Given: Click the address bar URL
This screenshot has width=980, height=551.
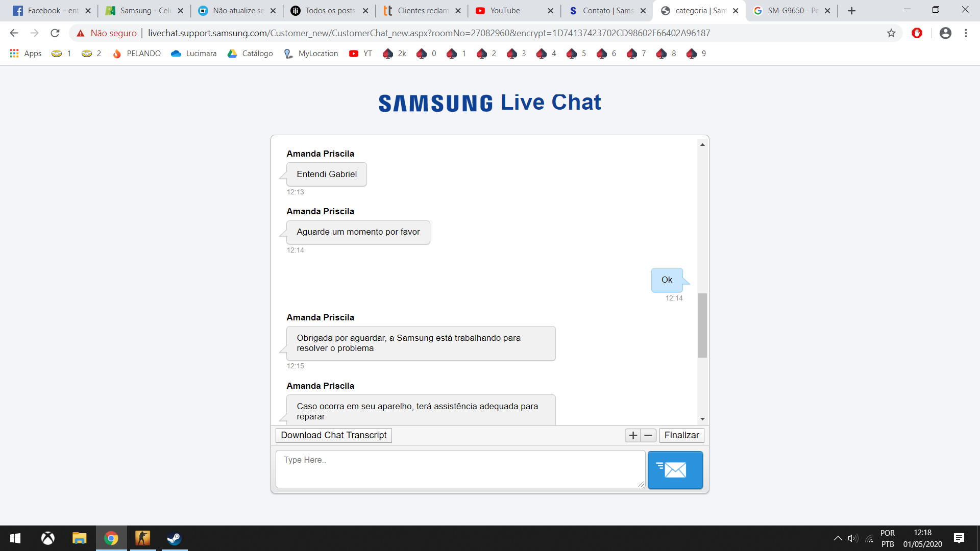Looking at the screenshot, I should 429,33.
